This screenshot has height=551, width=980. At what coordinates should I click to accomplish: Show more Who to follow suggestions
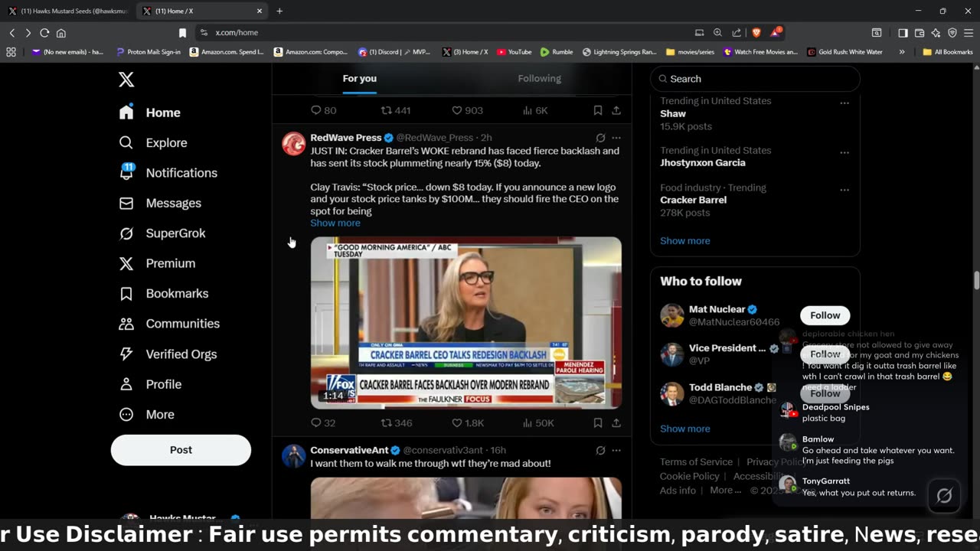tap(685, 429)
